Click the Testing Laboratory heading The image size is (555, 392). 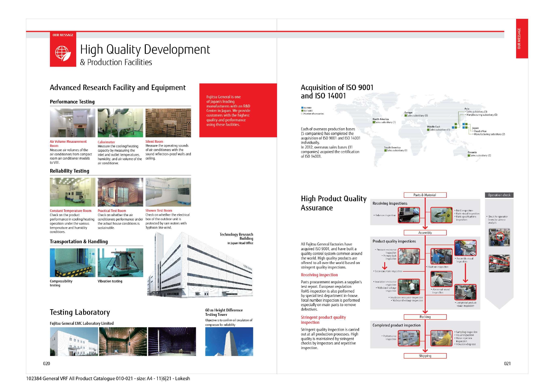tap(80, 312)
